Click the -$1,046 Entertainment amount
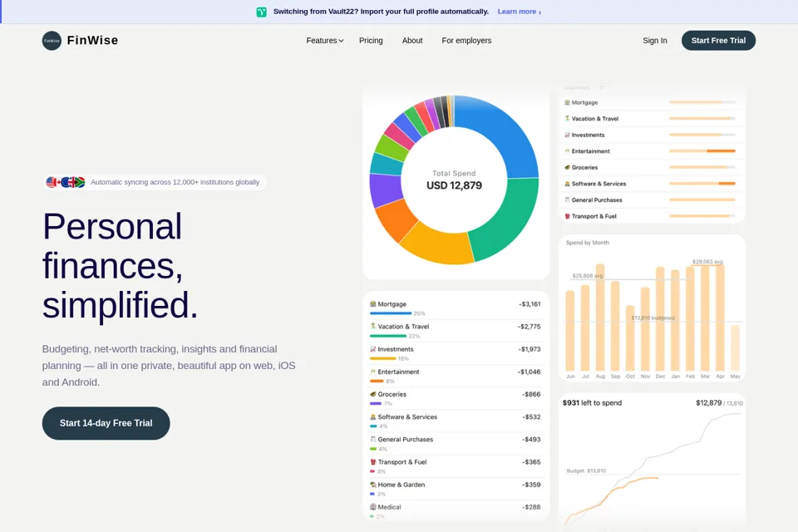 (530, 372)
